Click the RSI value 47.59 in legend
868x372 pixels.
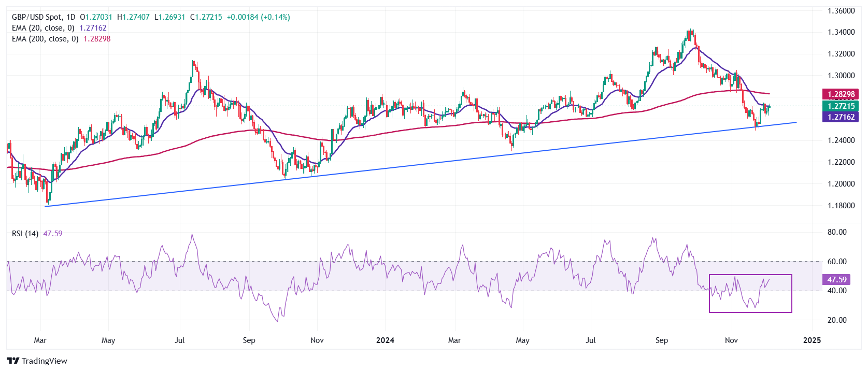coord(52,234)
